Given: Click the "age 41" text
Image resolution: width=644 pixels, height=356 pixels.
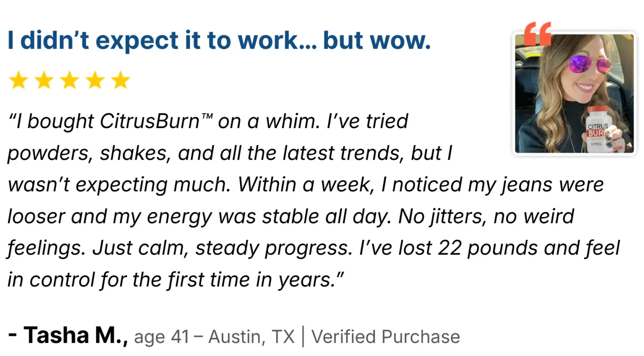Looking at the screenshot, I should point(162,337).
